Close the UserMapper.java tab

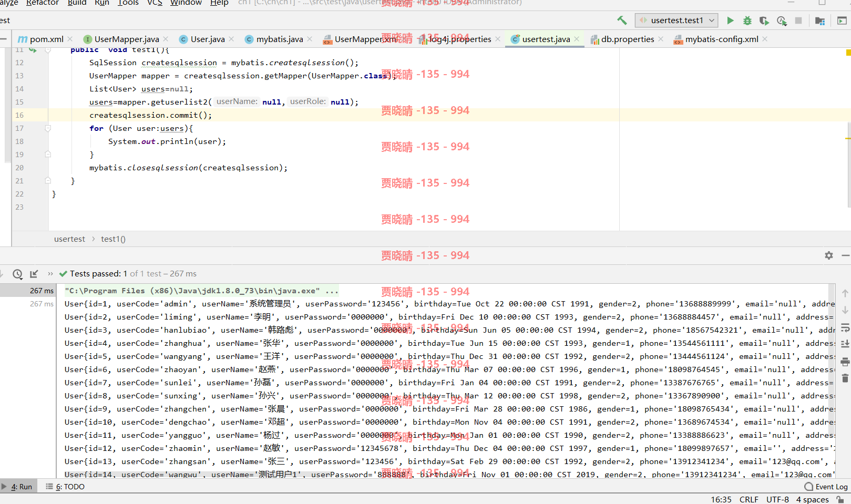point(166,39)
